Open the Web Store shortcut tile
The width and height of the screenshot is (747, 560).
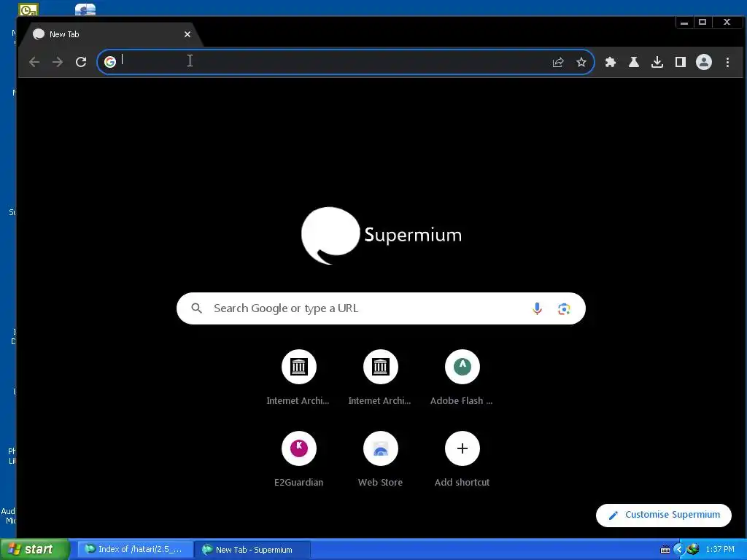coord(380,459)
